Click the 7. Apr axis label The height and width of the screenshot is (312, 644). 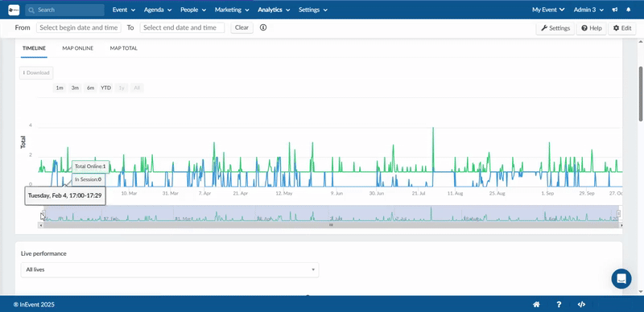coord(204,193)
